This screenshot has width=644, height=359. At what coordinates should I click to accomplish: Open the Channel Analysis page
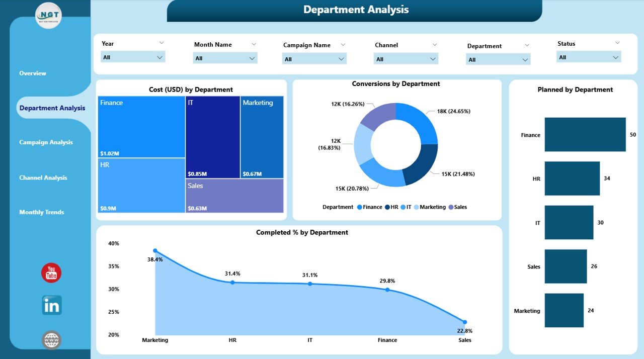[43, 177]
